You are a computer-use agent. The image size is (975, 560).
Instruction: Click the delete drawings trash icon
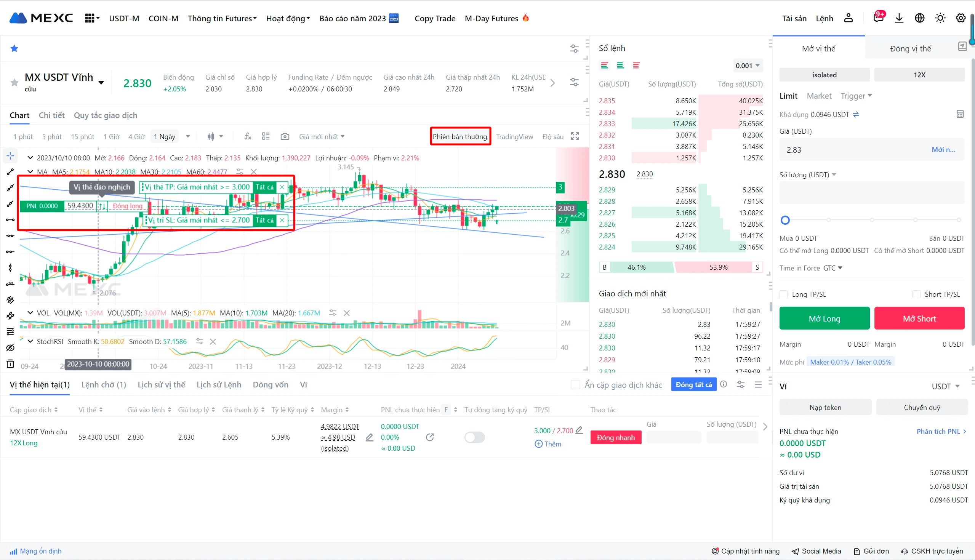(10, 363)
